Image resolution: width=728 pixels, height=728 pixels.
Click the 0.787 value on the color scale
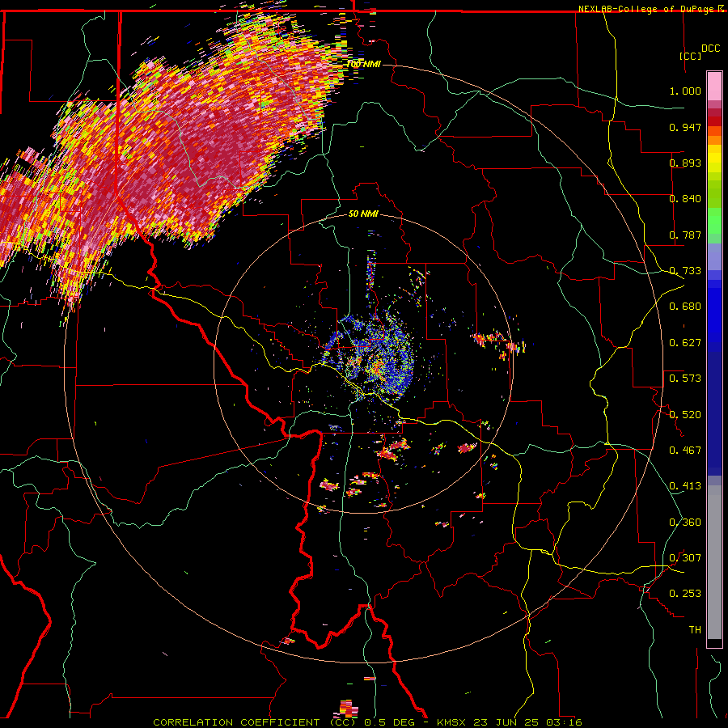[685, 235]
